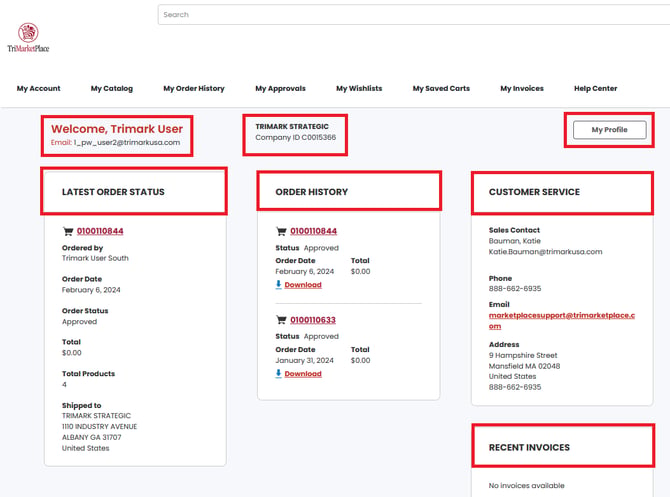Click download arrow icon for January 31 order
Viewport: 670px width, 497px height.
click(279, 373)
